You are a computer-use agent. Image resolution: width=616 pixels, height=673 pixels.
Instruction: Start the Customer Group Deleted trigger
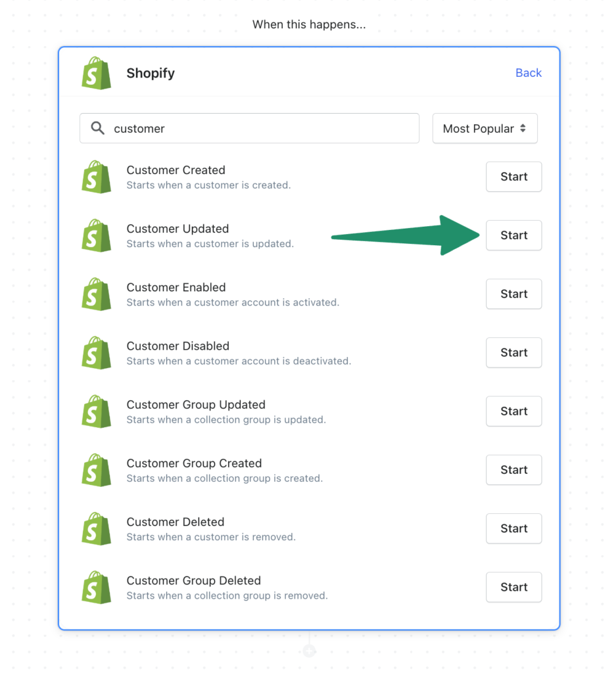click(513, 587)
